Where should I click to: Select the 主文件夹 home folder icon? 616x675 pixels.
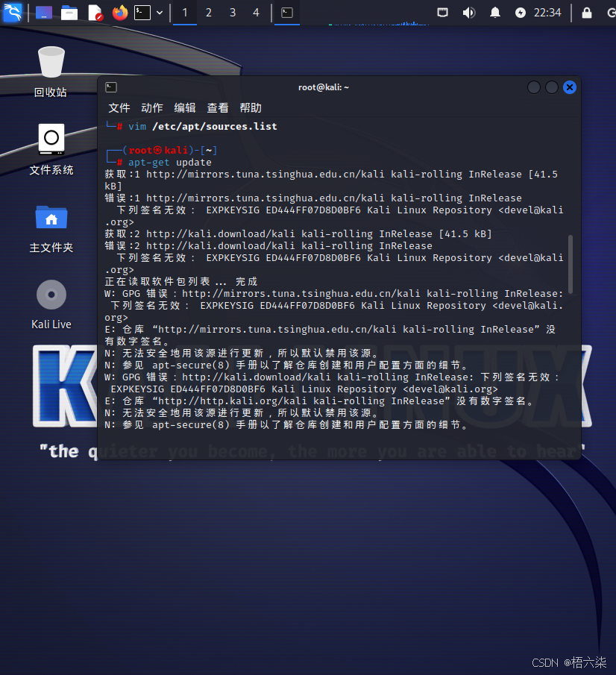[51, 228]
